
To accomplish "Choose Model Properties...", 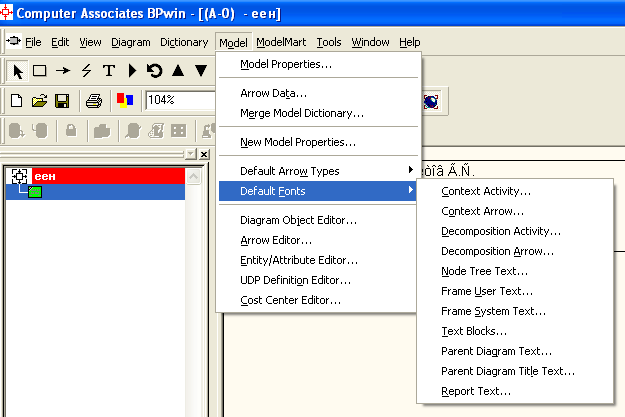I will [x=318, y=64].
